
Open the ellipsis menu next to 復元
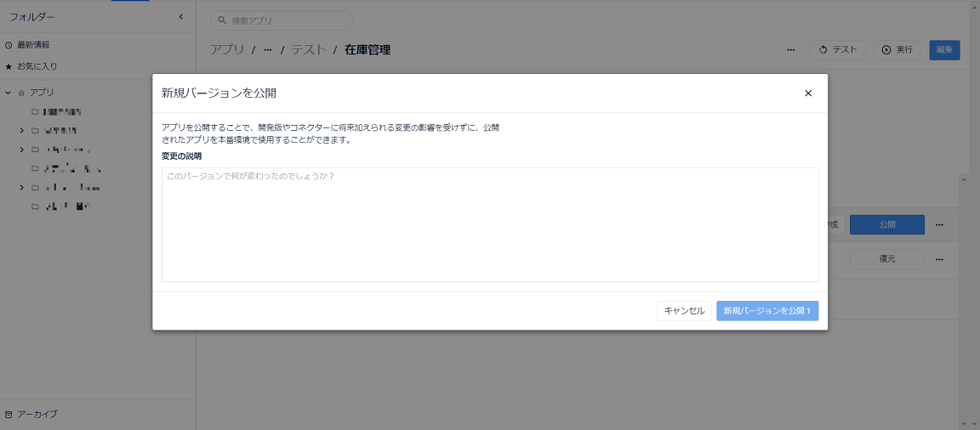click(x=939, y=259)
